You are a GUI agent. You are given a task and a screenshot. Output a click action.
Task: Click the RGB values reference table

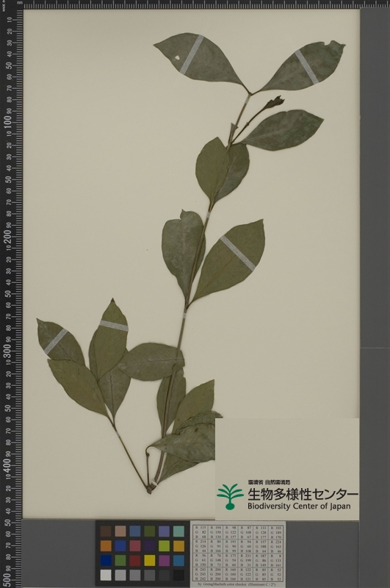238,553
